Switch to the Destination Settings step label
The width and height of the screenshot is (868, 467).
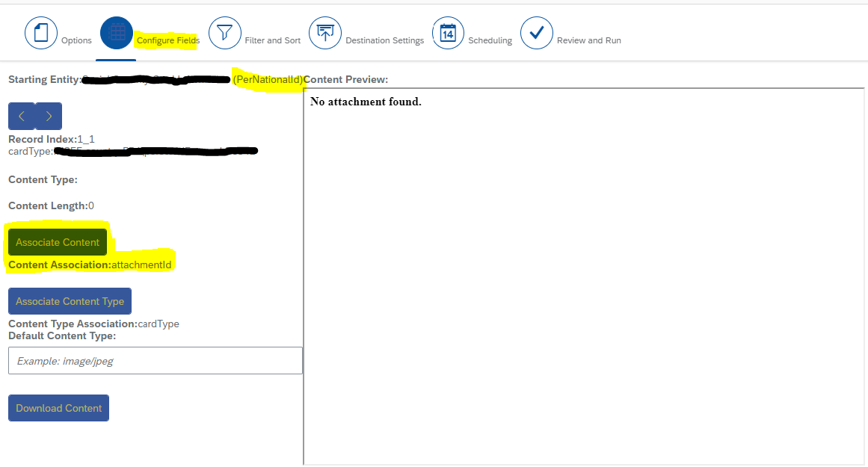point(385,40)
